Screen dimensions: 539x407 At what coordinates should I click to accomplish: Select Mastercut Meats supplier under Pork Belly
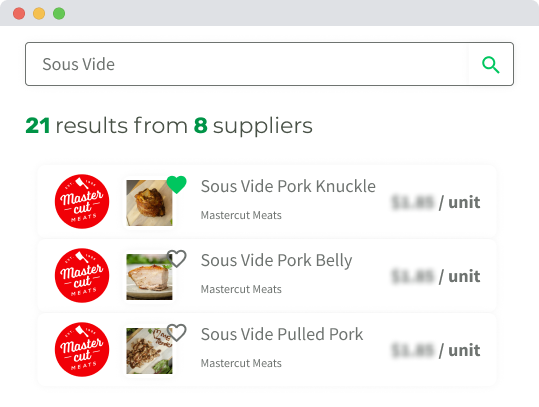(x=241, y=289)
